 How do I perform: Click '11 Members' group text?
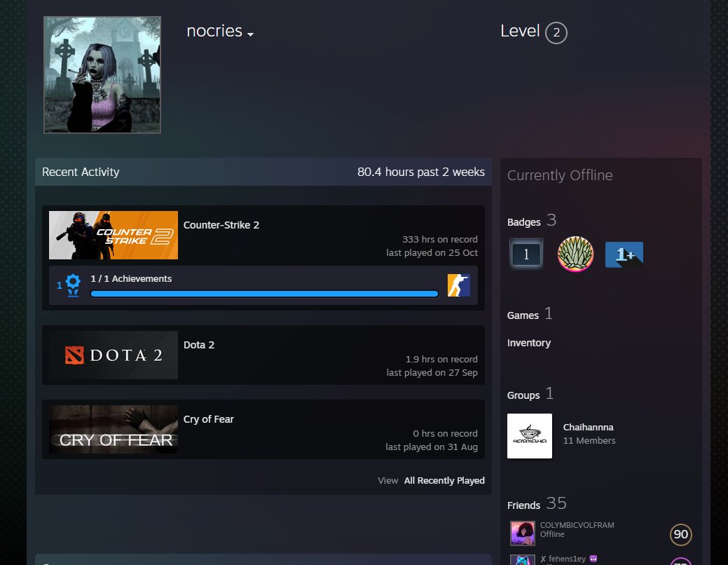(x=589, y=440)
